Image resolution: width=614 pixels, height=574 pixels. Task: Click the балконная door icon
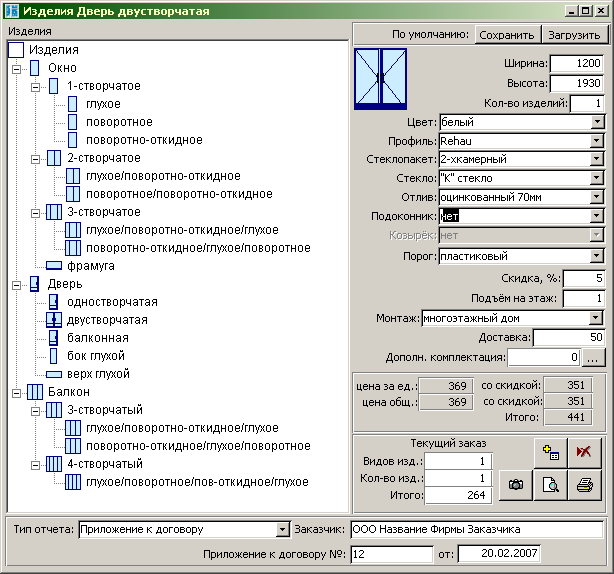point(54,338)
